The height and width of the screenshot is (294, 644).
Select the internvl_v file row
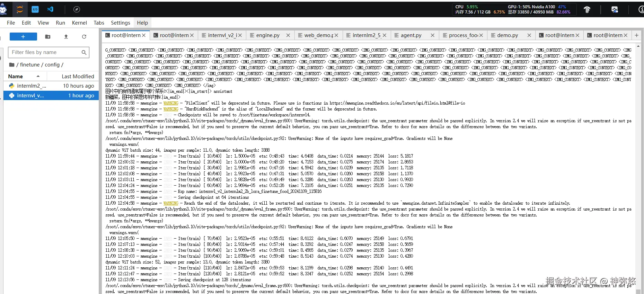tap(51, 96)
